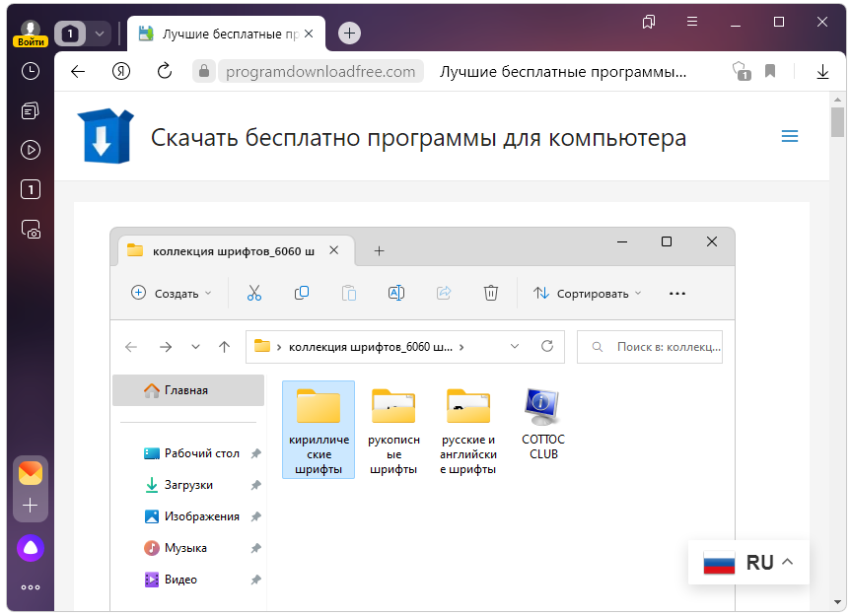
Task: Select the кириллические шрифты folder
Action: (x=319, y=430)
